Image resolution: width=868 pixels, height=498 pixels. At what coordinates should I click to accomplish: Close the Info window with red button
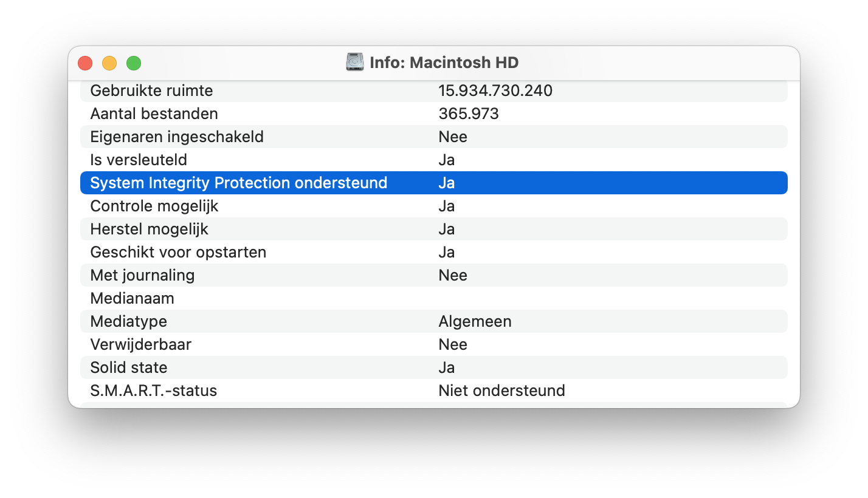coord(85,63)
